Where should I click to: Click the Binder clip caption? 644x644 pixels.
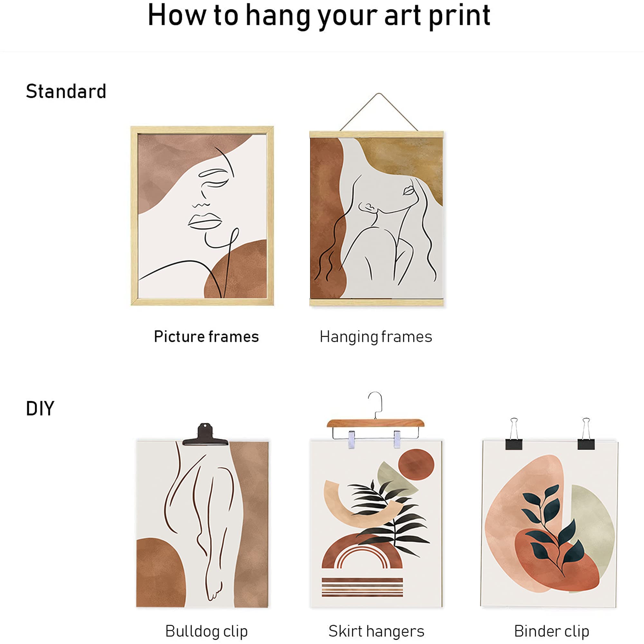pos(552,631)
